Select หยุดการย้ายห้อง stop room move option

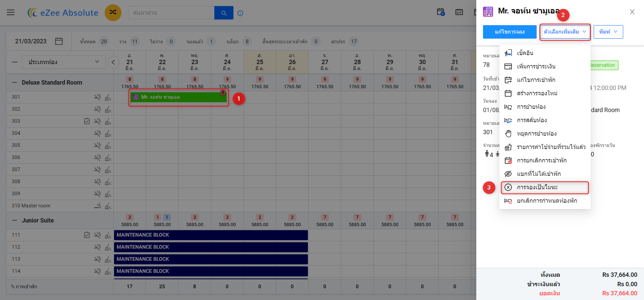[x=545, y=134]
